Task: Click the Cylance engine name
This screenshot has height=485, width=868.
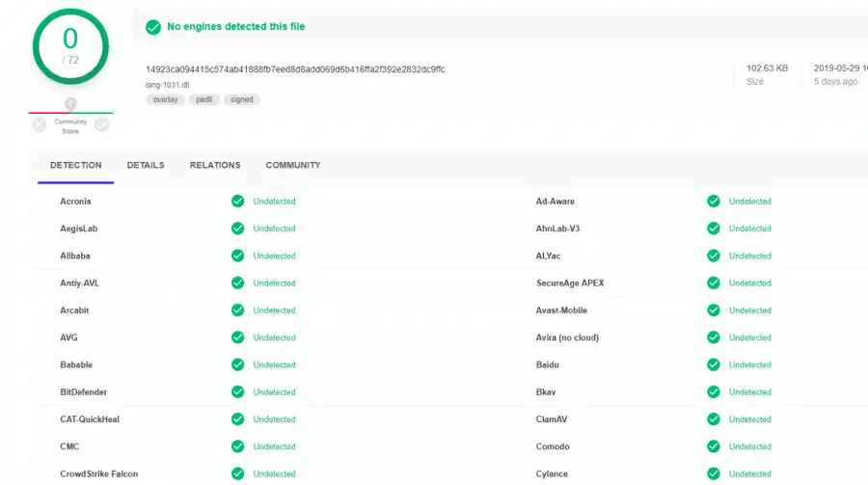Action: pyautogui.click(x=552, y=474)
